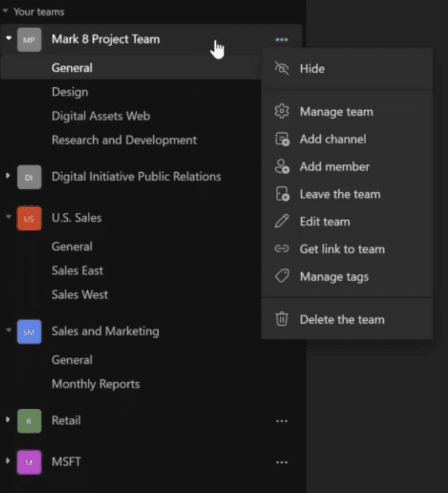Click the DI team avatar
The width and height of the screenshot is (448, 493).
click(x=29, y=178)
